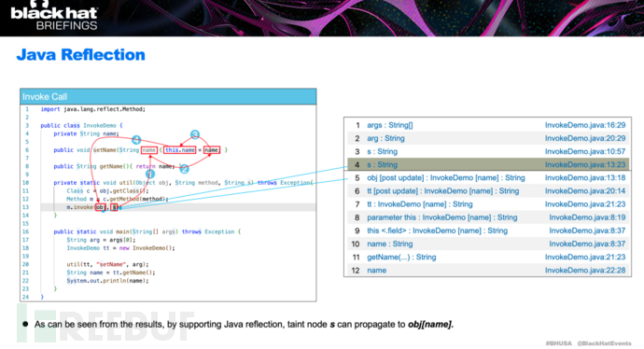644x349 pixels.
Task: Select row 12 name entry
Action: point(488,271)
